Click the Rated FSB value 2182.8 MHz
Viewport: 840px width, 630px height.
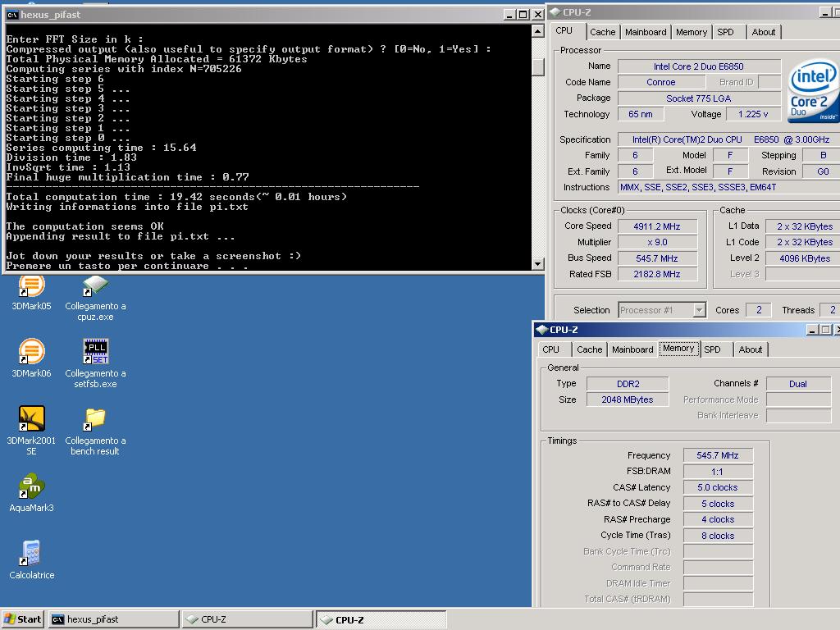tap(657, 274)
